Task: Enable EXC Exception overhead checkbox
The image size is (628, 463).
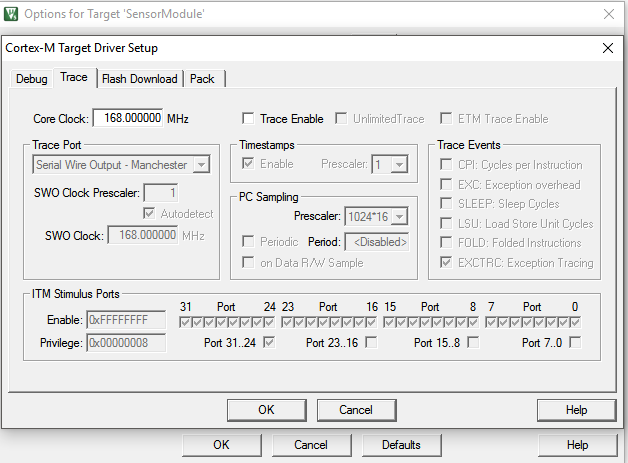Action: (446, 184)
